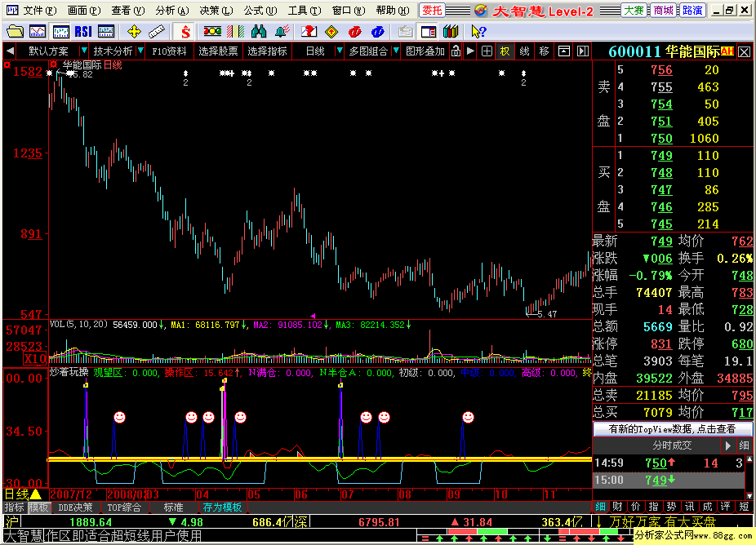Click the 选择股票 button
Screen dimensions: 756x545
tap(218, 51)
